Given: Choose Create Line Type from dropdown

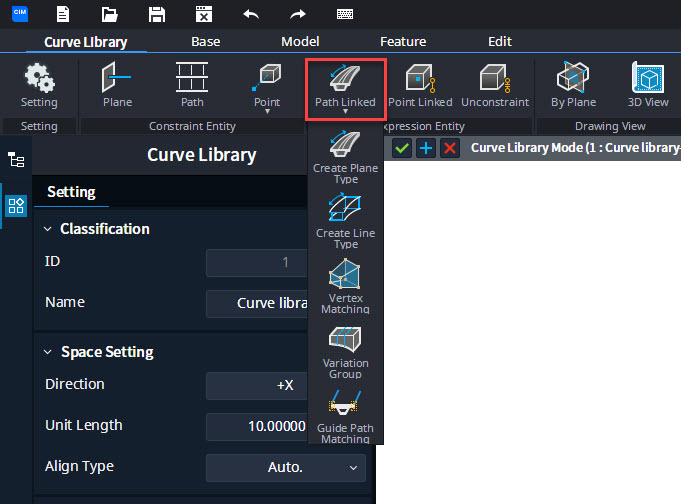Looking at the screenshot, I should click(345, 222).
